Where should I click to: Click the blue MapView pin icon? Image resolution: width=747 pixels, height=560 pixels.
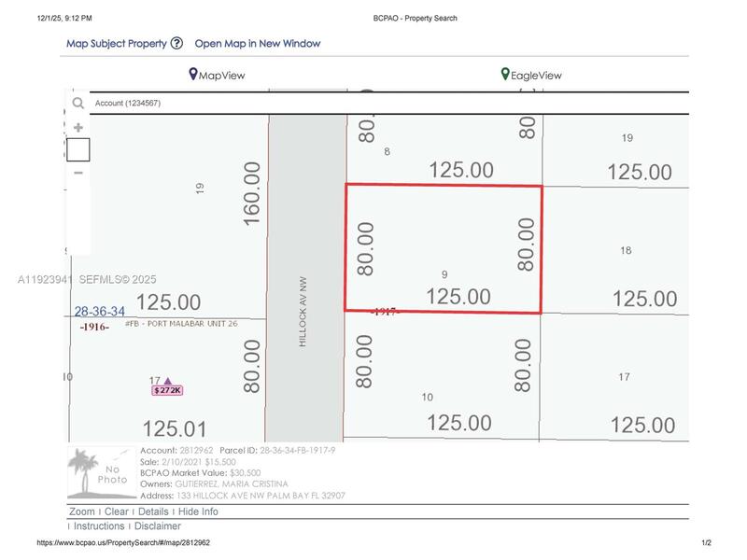coord(193,75)
